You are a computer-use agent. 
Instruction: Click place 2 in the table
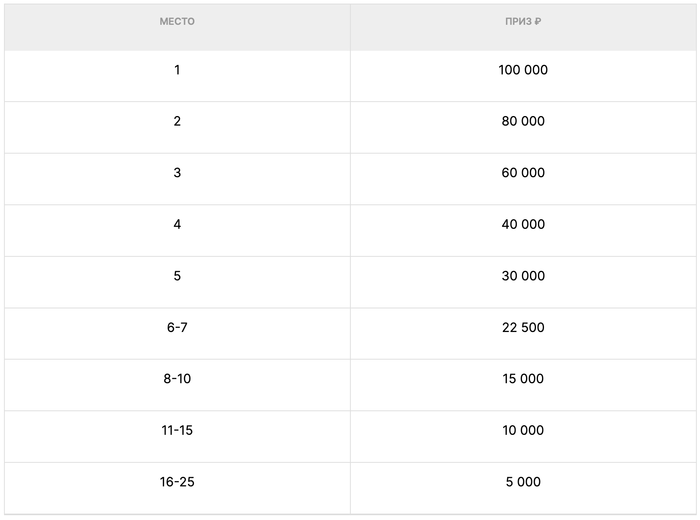click(177, 121)
